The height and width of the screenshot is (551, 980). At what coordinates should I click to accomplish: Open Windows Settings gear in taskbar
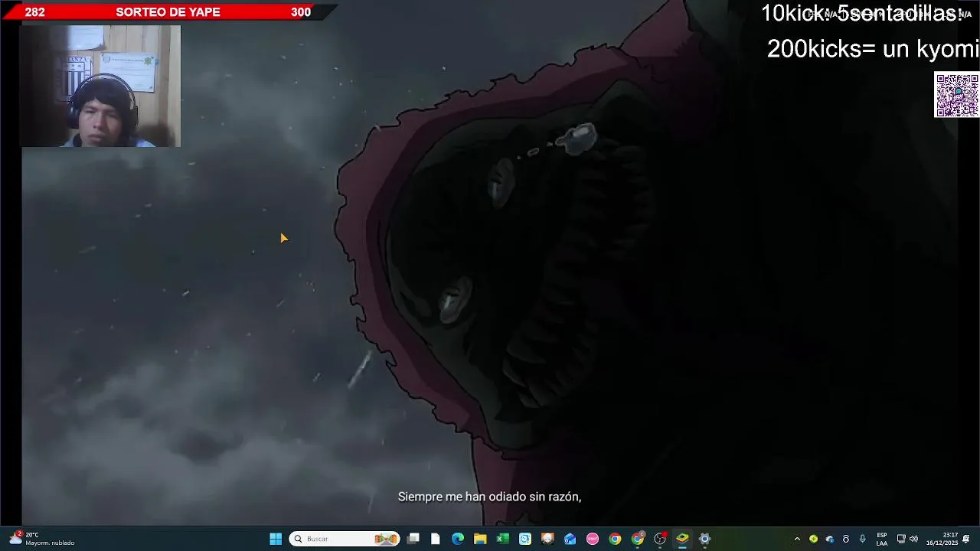[705, 539]
